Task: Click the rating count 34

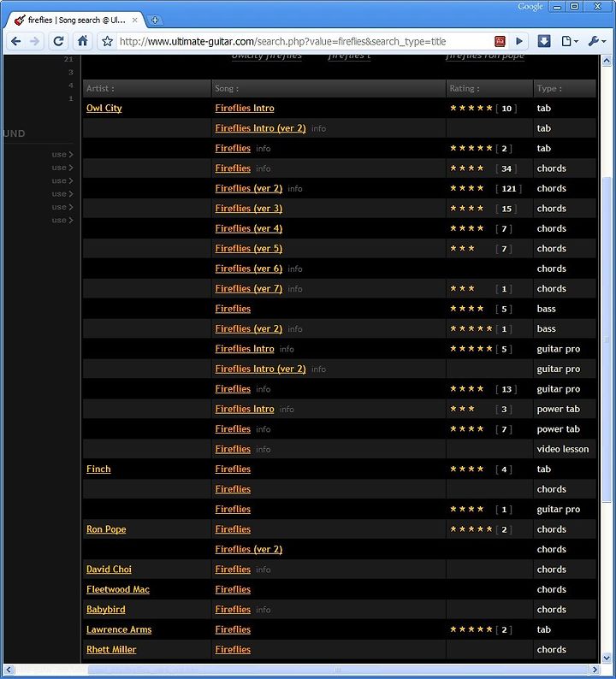Action: [x=506, y=168]
